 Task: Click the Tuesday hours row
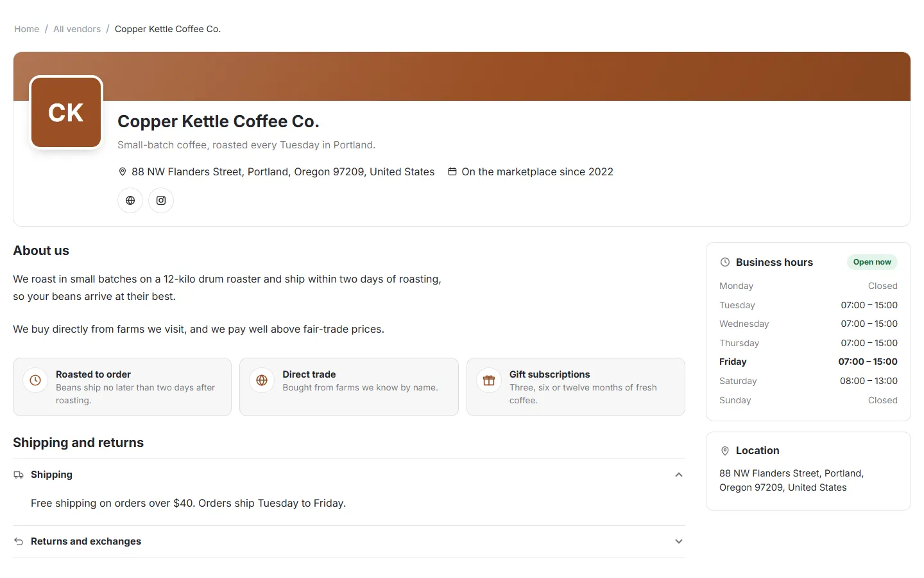point(809,305)
